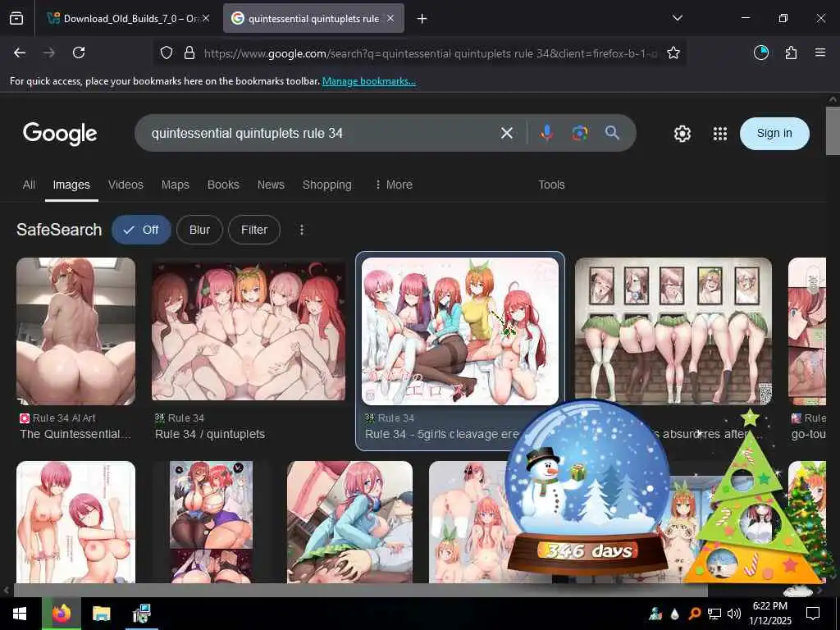Open a new browser tab
The width and height of the screenshot is (840, 630).
pyautogui.click(x=422, y=19)
